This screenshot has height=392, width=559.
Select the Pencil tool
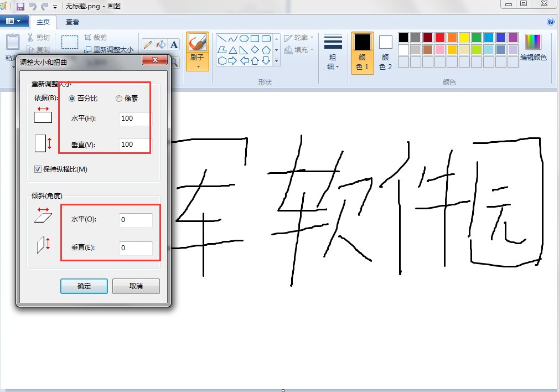pyautogui.click(x=148, y=45)
